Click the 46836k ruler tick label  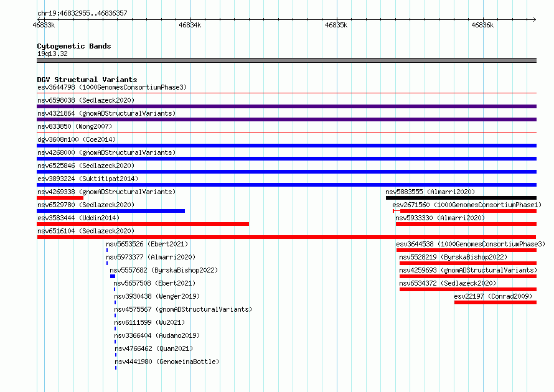pos(482,25)
